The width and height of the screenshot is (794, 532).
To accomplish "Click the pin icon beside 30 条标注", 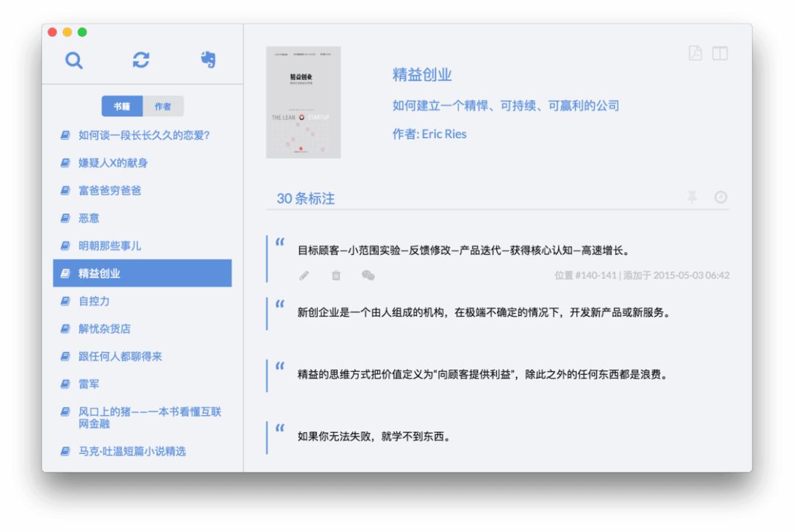I will coord(692,197).
